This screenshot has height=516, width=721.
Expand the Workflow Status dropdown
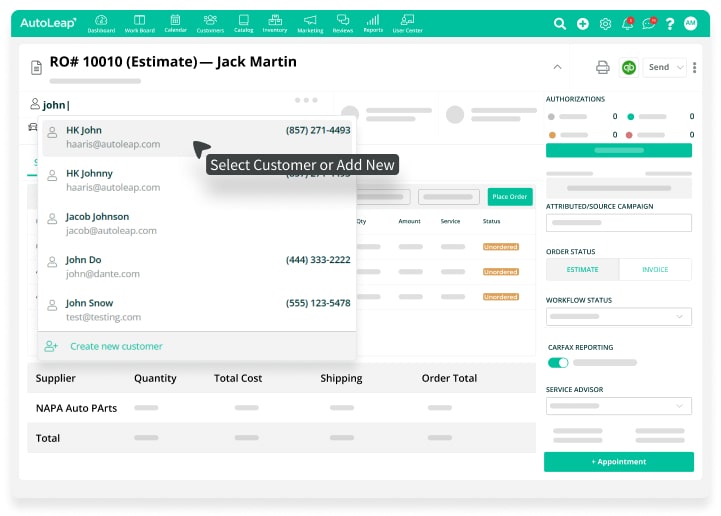618,316
